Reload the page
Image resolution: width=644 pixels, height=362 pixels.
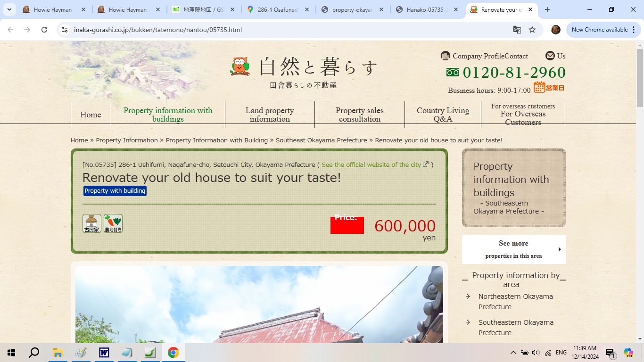(44, 30)
